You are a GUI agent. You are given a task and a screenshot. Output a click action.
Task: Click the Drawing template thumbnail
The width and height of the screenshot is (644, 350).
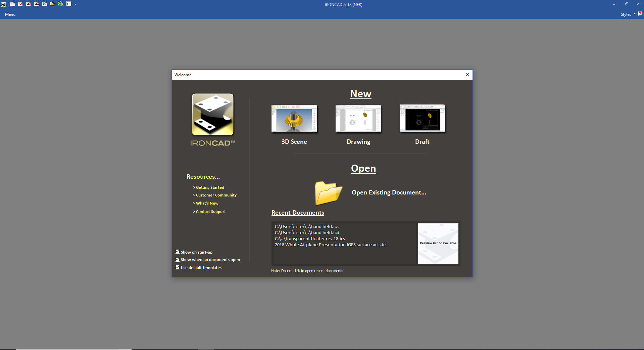358,119
